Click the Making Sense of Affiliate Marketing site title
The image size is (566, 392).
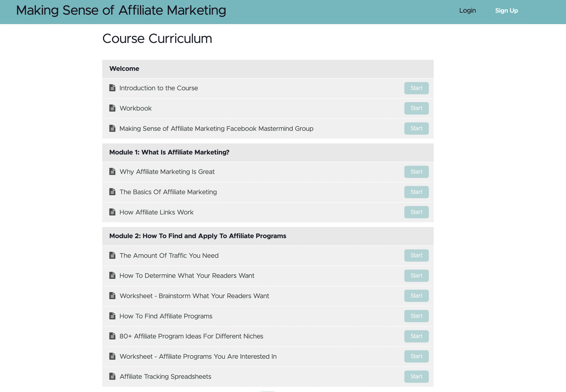point(121,11)
